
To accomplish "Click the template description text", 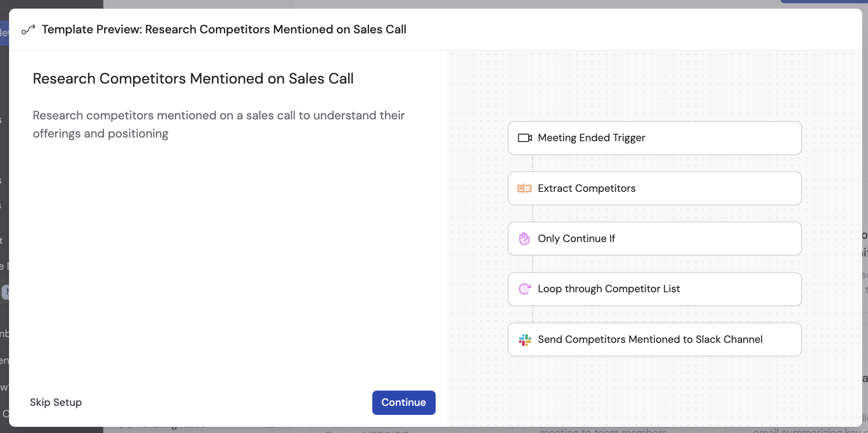I will 218,124.
